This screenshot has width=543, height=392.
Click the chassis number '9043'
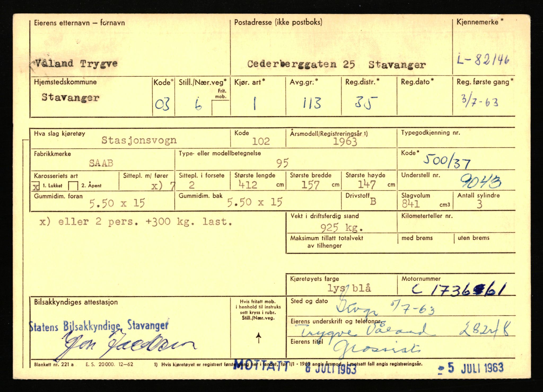pos(480,181)
